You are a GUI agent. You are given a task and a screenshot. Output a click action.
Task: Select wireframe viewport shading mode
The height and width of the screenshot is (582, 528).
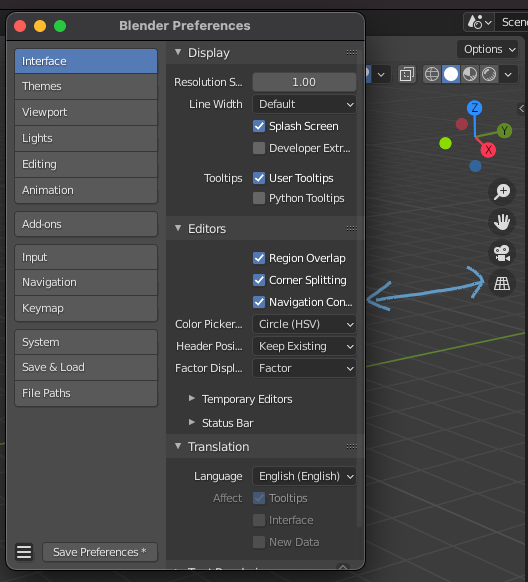[x=432, y=74]
